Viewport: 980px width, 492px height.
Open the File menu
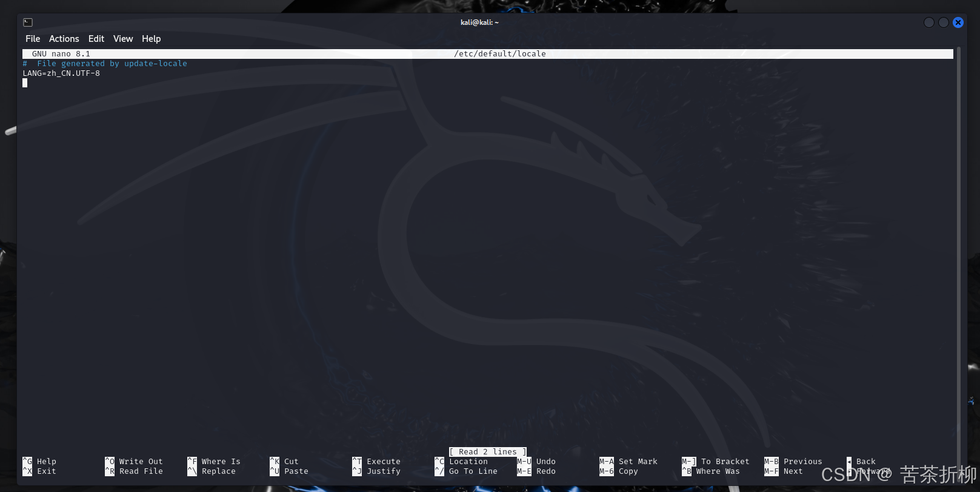(33, 39)
